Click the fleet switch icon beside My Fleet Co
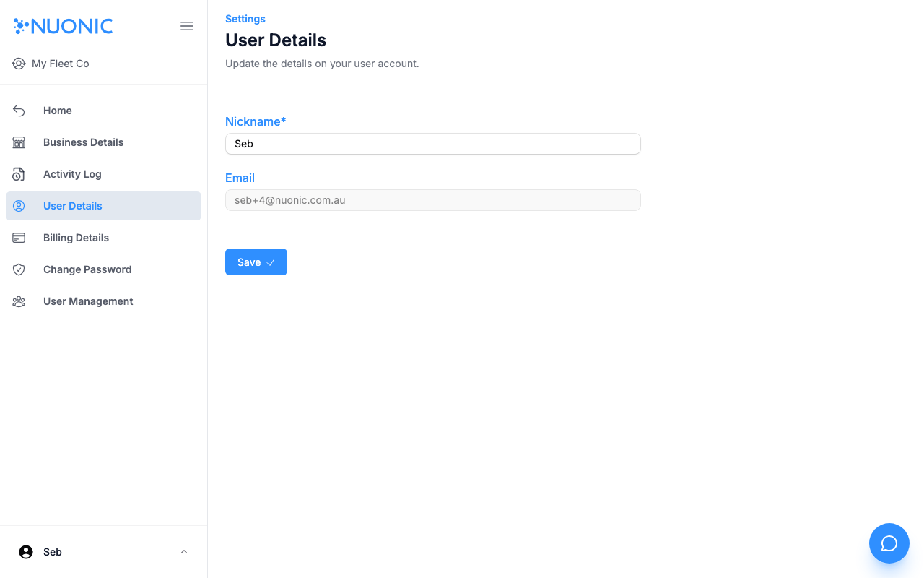 pyautogui.click(x=19, y=64)
